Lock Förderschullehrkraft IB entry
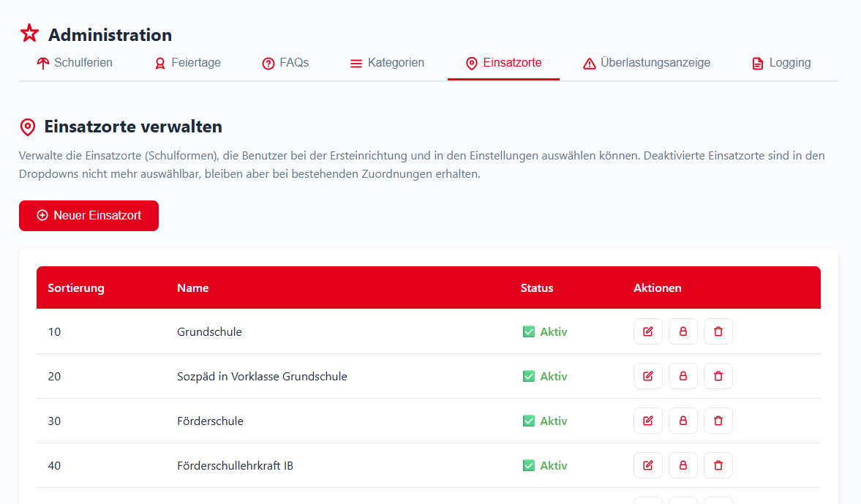 pyautogui.click(x=683, y=465)
